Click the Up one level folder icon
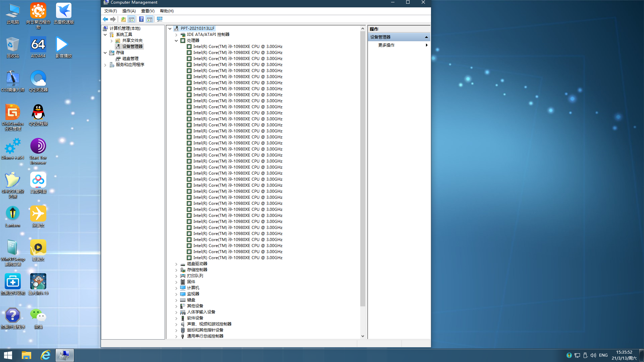 click(x=123, y=19)
